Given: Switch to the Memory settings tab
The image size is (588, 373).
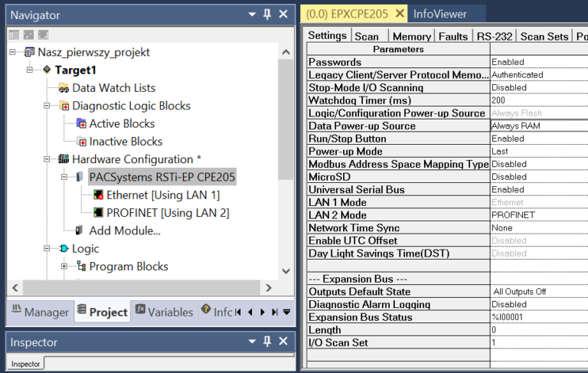Looking at the screenshot, I should [x=411, y=36].
